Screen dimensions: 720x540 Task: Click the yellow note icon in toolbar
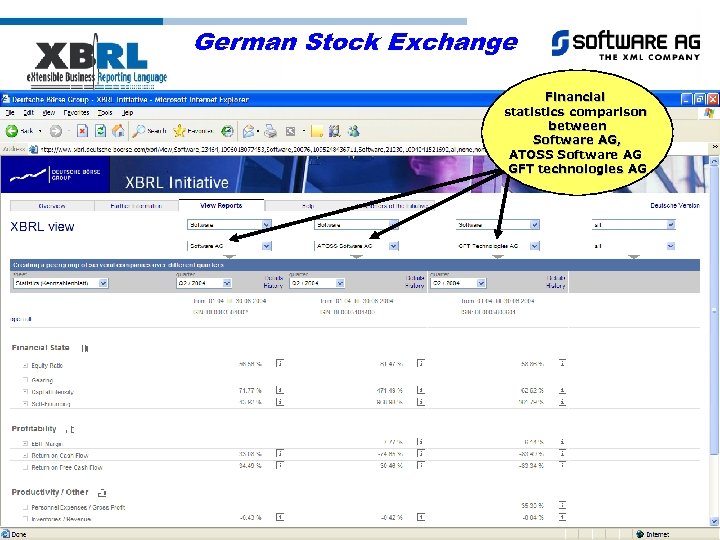tap(317, 131)
